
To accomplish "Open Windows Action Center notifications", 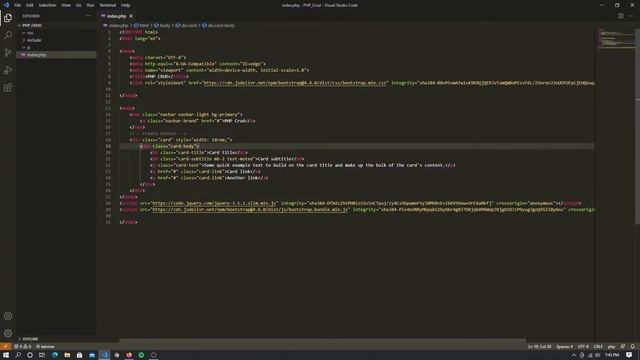I will (x=629, y=355).
